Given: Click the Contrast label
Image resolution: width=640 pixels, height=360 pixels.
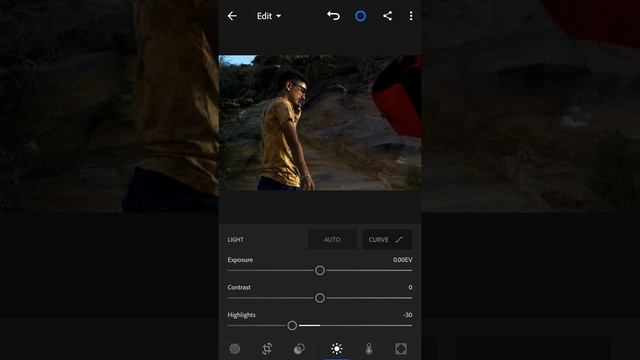Looking at the screenshot, I should pyautogui.click(x=239, y=287).
